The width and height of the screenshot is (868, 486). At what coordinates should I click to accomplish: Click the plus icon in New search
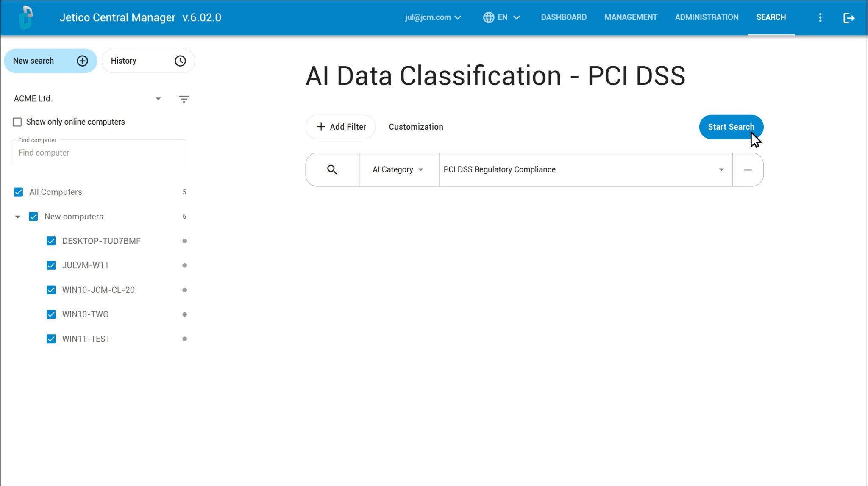pos(82,61)
